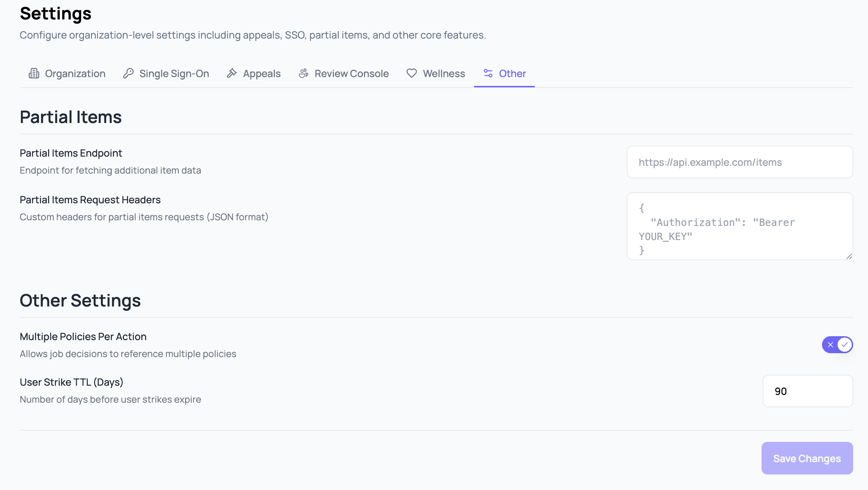
Task: Go to the Appeals tab
Action: (x=254, y=74)
